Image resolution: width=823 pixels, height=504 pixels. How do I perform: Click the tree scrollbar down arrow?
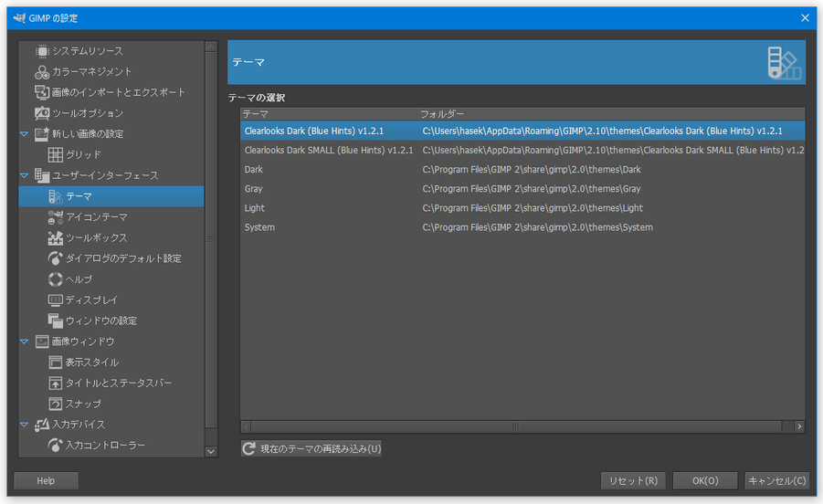(x=211, y=452)
